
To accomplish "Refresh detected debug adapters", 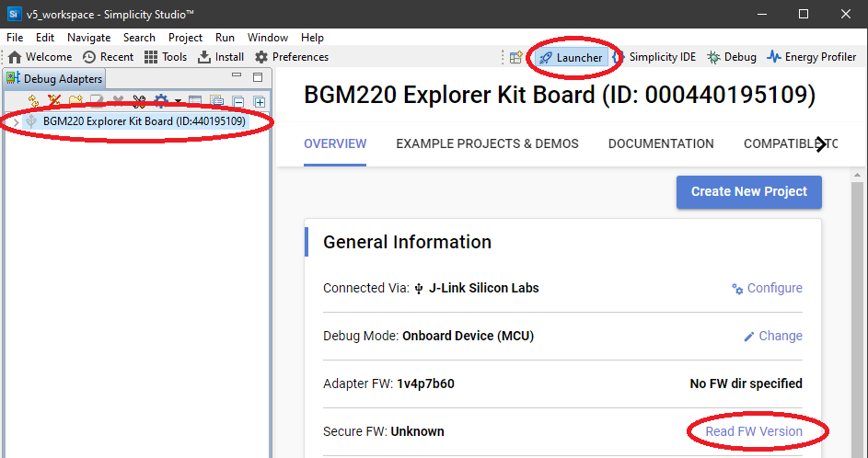I will click(x=34, y=100).
